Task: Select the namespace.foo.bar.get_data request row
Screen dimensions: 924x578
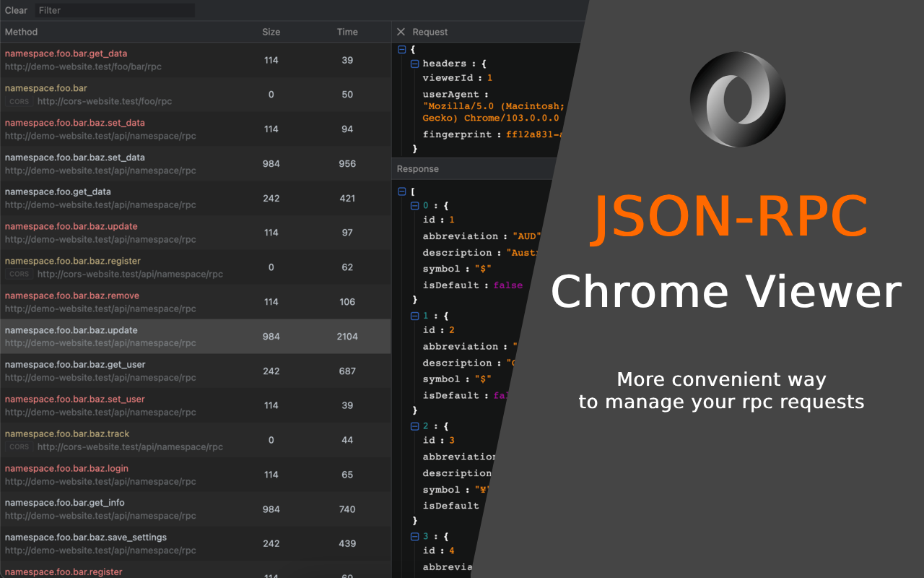Action: (x=196, y=60)
